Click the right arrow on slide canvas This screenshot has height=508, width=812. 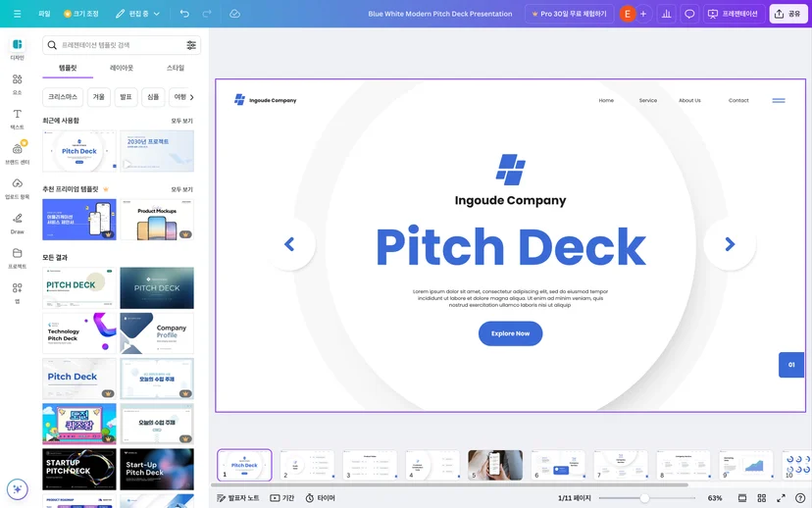[x=730, y=244]
